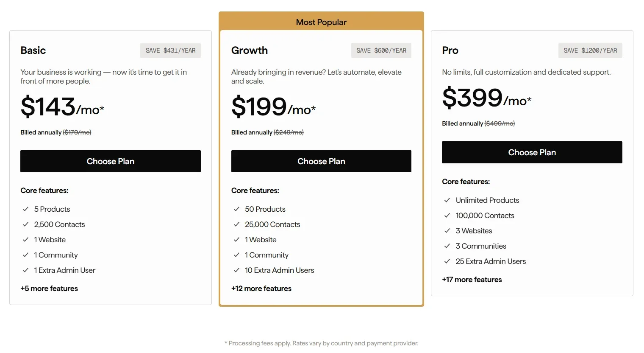The height and width of the screenshot is (353, 644).
Task: Click the processing fees footnote text
Action: (321, 343)
